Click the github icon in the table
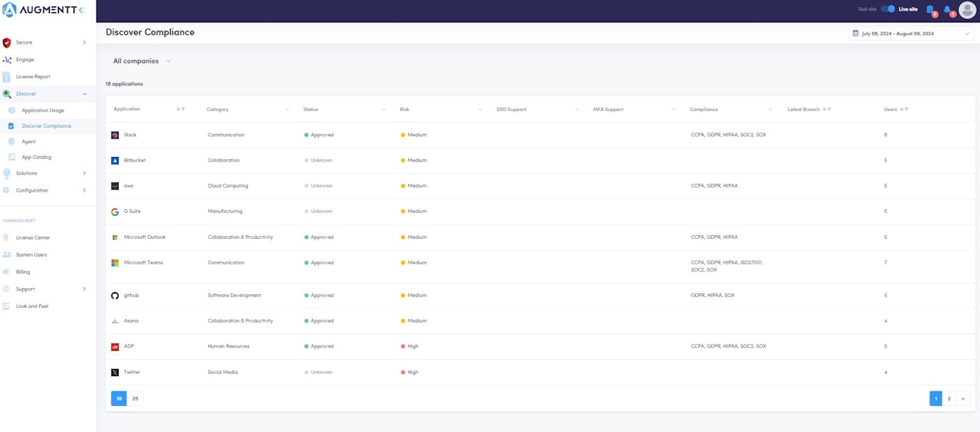Screen dimensions: 980x432 click(115, 296)
